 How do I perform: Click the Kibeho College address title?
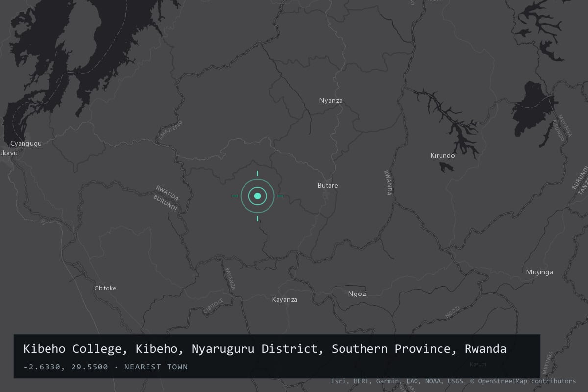pos(265,349)
